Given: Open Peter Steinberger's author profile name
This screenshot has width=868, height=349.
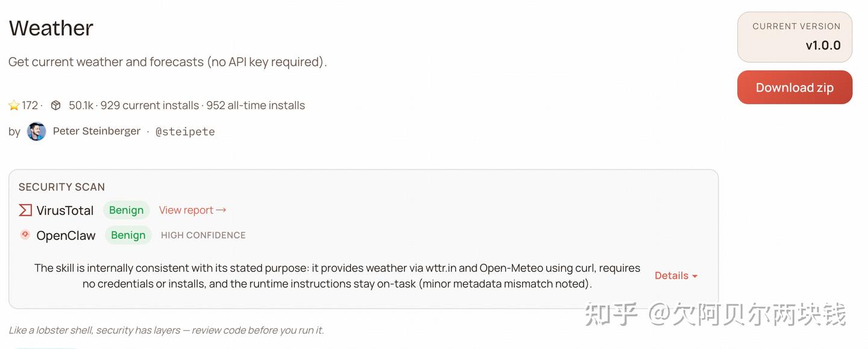Looking at the screenshot, I should point(96,131).
